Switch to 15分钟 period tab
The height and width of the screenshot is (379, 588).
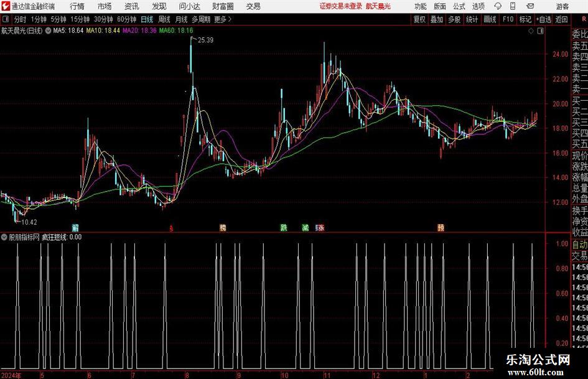80,19
